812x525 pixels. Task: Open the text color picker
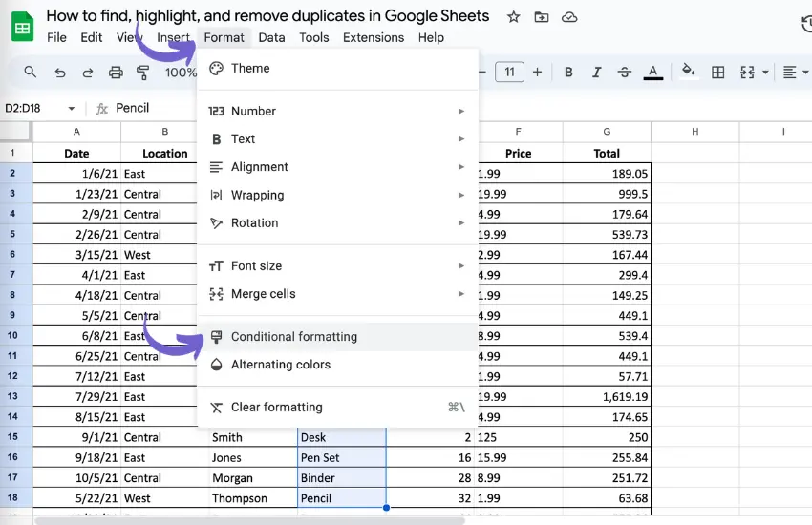[653, 72]
